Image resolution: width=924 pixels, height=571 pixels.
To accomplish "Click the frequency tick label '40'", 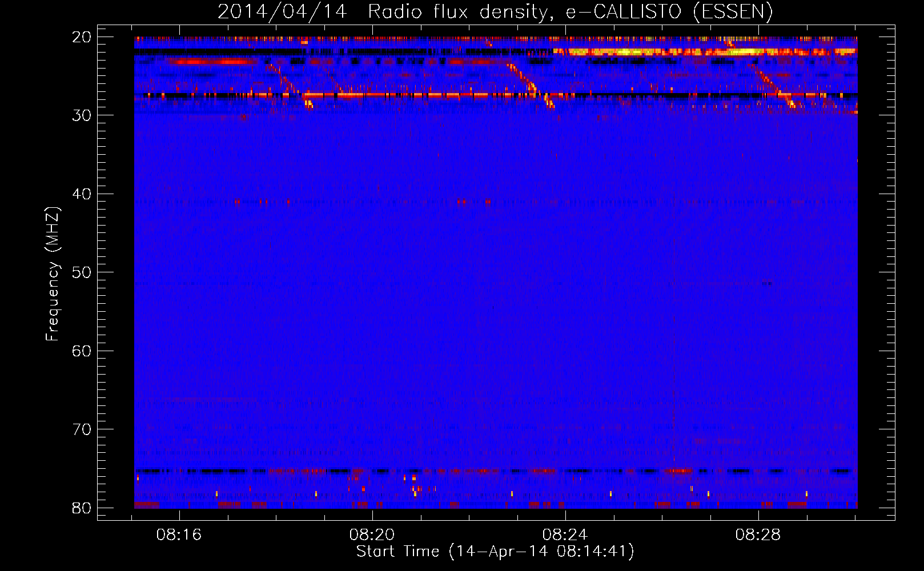I will (x=82, y=194).
